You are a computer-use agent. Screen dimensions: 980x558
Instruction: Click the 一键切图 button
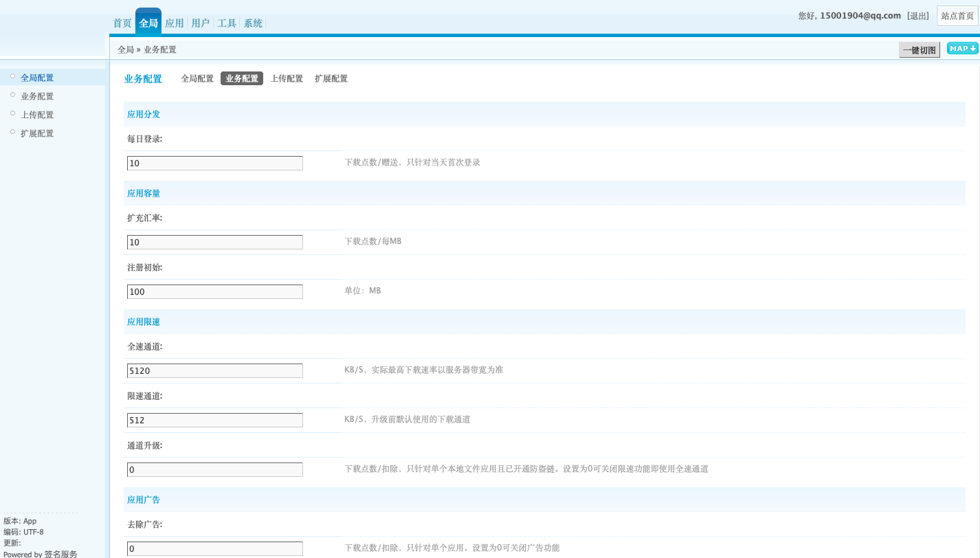[919, 50]
